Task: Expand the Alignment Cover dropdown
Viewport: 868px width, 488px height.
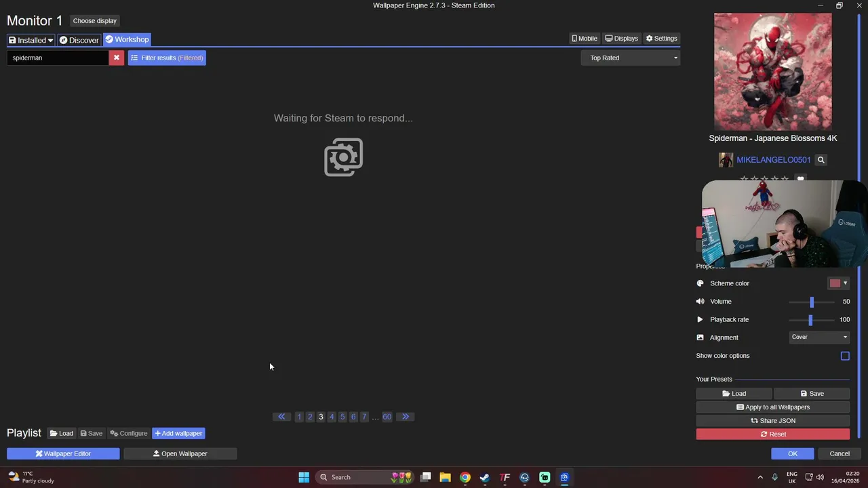Action: click(x=820, y=337)
